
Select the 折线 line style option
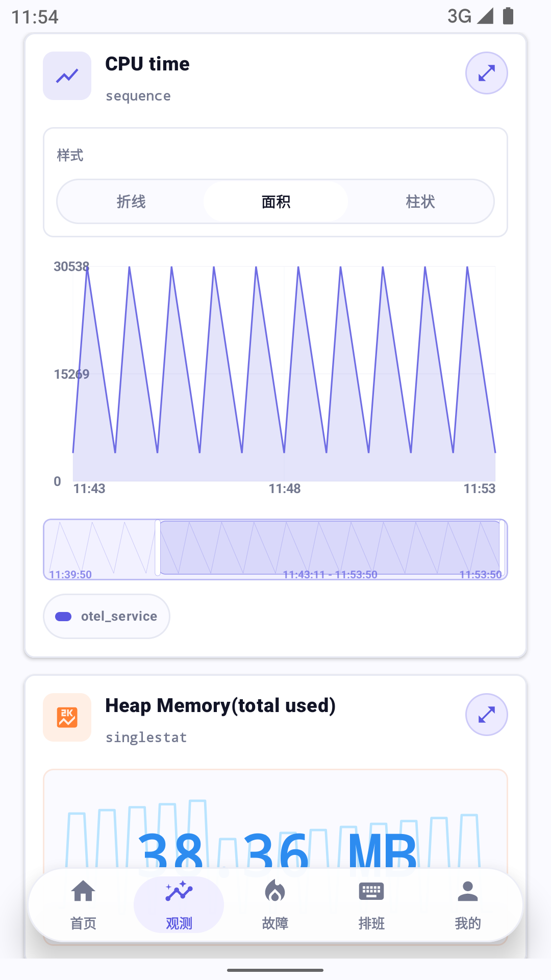coord(131,202)
